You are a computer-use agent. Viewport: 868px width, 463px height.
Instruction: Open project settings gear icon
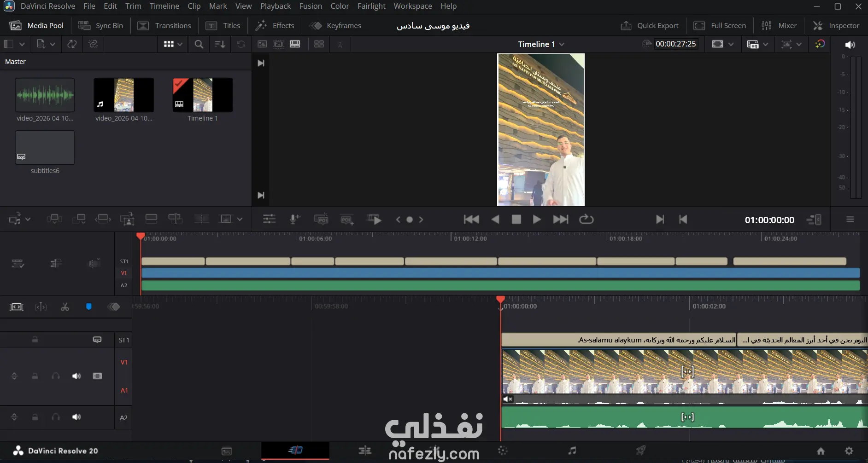coord(849,451)
